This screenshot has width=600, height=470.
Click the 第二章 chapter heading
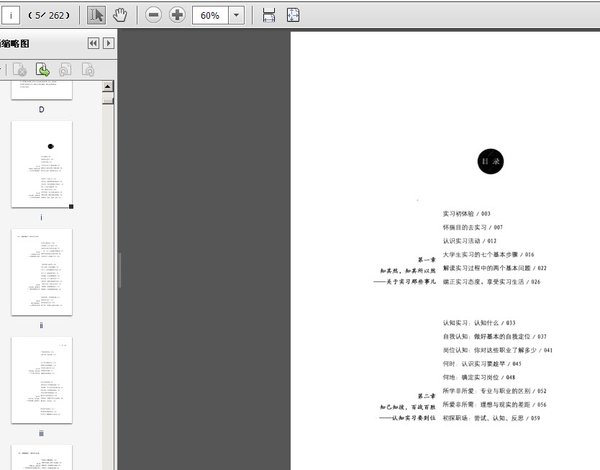[427, 396]
